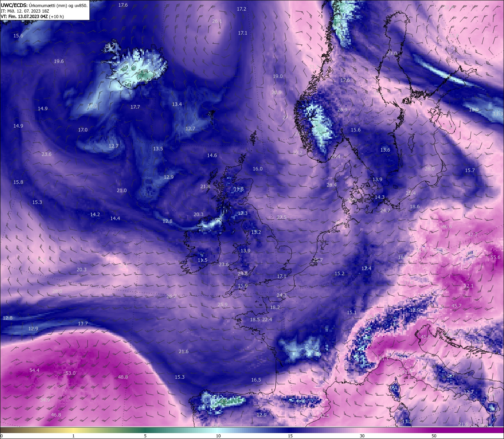Click the 27.5 value over the North Sea
504x439 pixels.
click(x=282, y=218)
